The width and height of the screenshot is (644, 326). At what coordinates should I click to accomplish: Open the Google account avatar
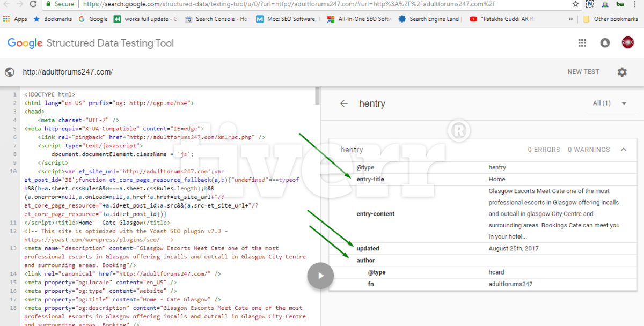coord(627,42)
